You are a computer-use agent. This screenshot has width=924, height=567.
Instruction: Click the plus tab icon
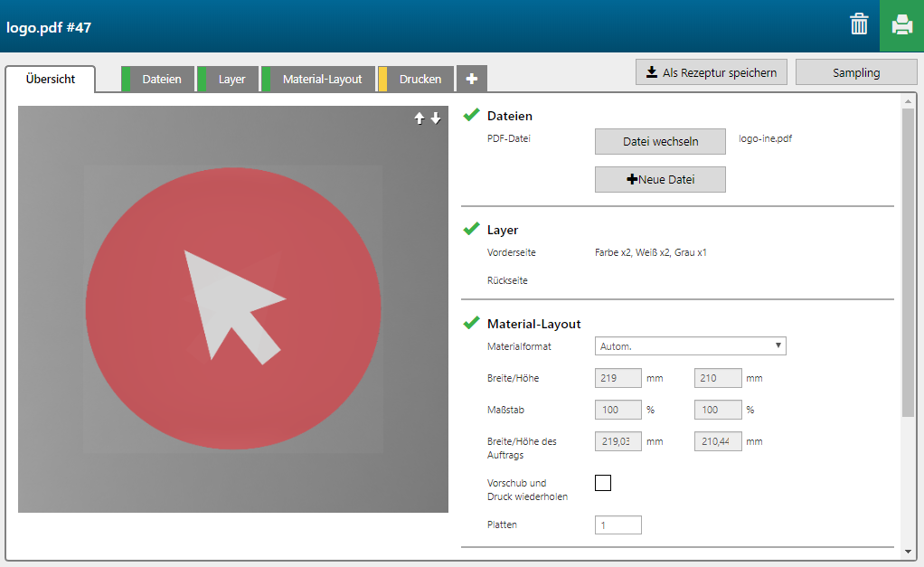(472, 80)
